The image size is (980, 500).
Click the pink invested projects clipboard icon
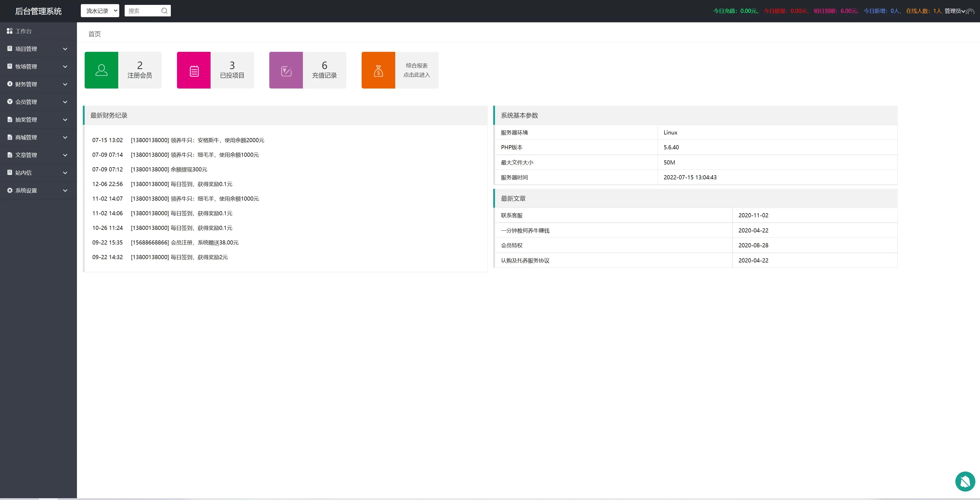pos(194,71)
